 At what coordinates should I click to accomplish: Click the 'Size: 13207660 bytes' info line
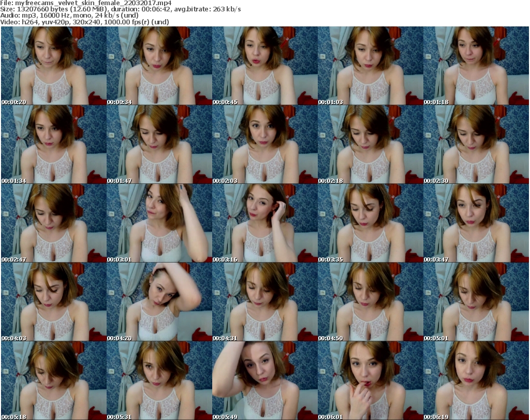[x=121, y=9]
